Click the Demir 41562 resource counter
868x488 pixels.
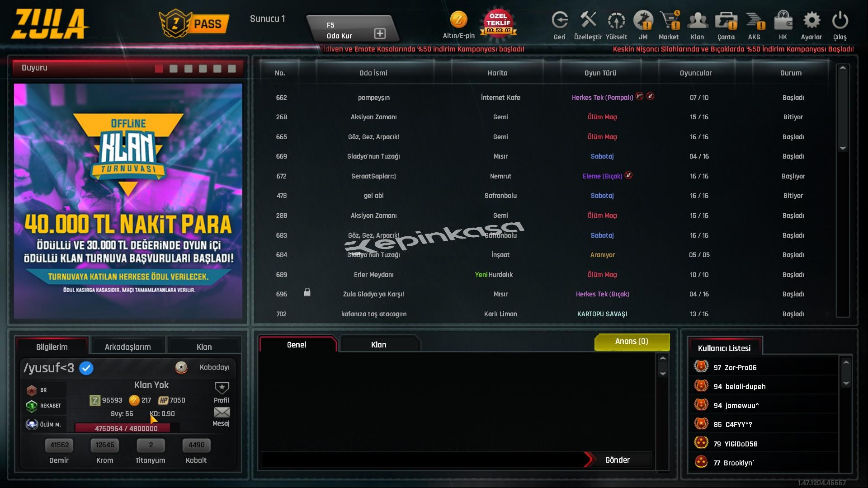pyautogui.click(x=59, y=445)
